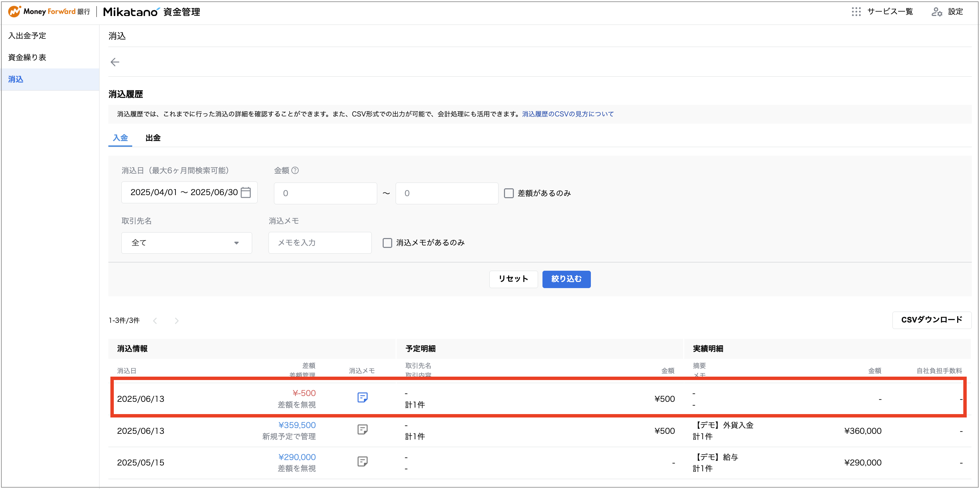Screen dimensions: 980x489
Task: Open memo icon for the ¥359,500 row
Action: click(363, 430)
